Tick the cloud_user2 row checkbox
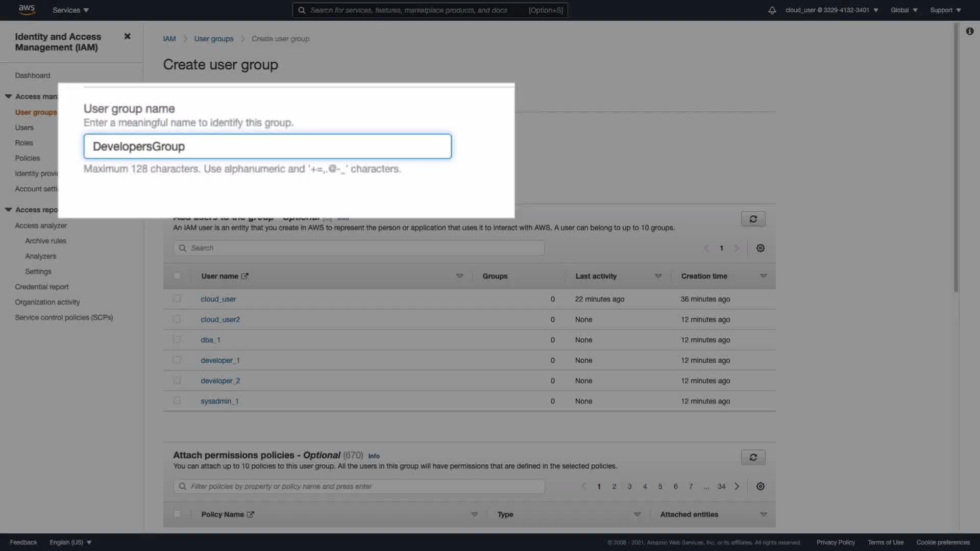The width and height of the screenshot is (980, 551). (177, 319)
